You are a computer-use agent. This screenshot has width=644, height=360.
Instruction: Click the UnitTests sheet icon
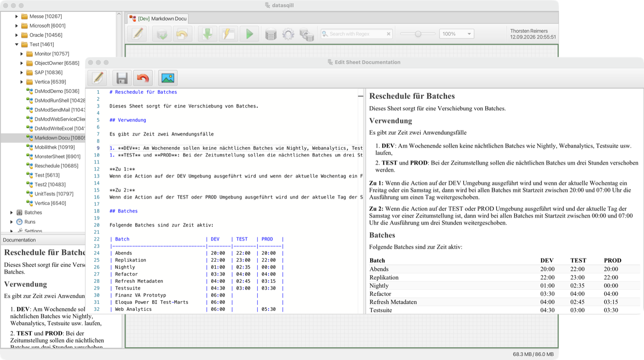pyautogui.click(x=29, y=194)
